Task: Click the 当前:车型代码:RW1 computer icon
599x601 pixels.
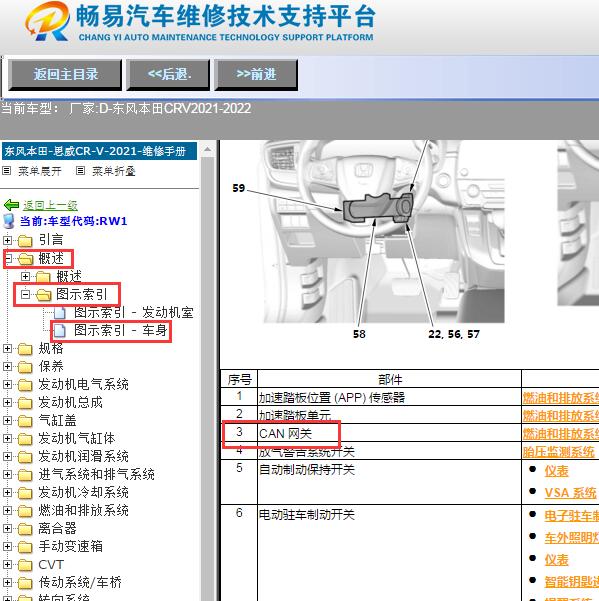Action: (x=8, y=221)
